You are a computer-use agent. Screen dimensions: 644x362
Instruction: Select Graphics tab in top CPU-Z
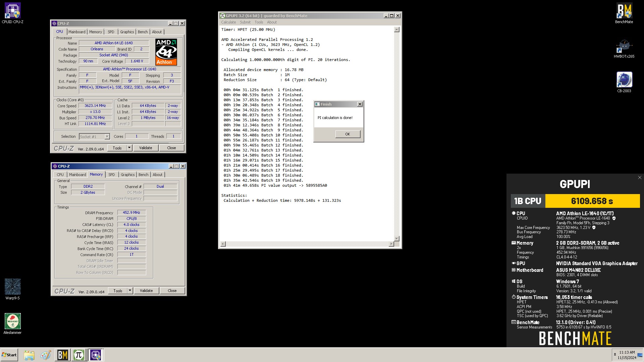127,32
